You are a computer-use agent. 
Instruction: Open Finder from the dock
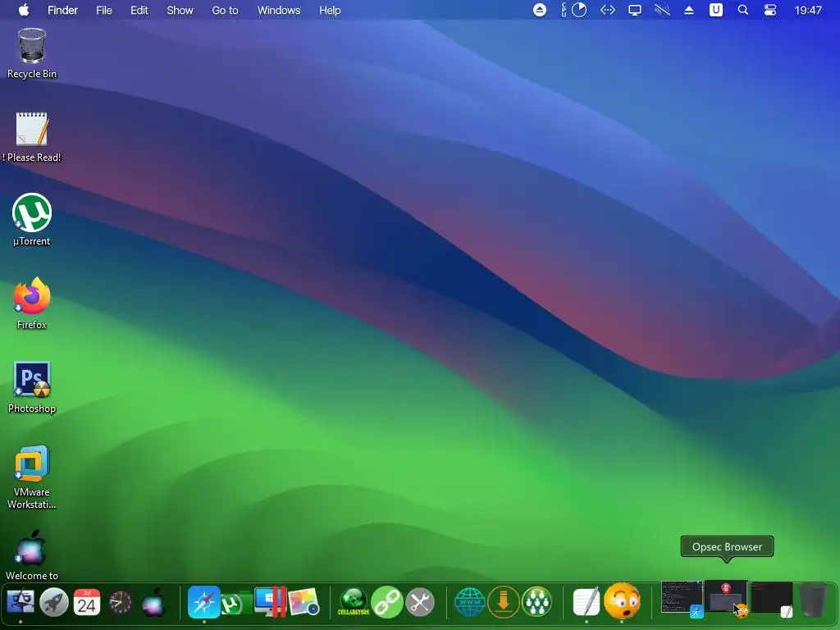click(x=21, y=602)
